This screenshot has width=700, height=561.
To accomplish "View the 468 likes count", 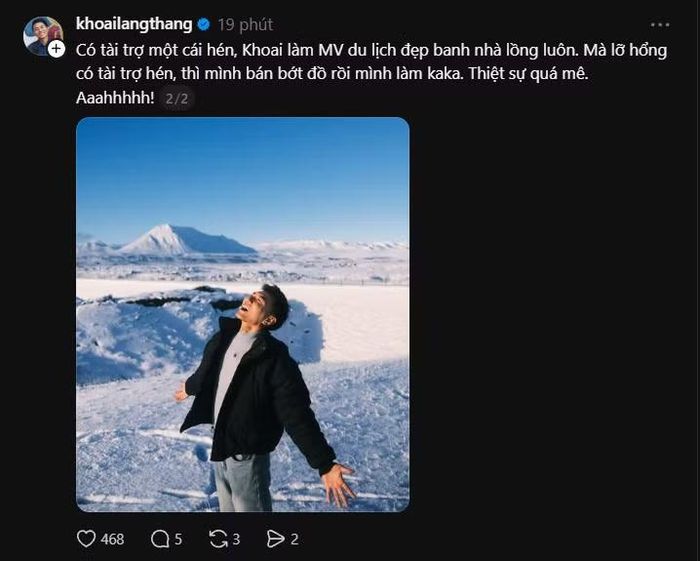I will pos(112,539).
